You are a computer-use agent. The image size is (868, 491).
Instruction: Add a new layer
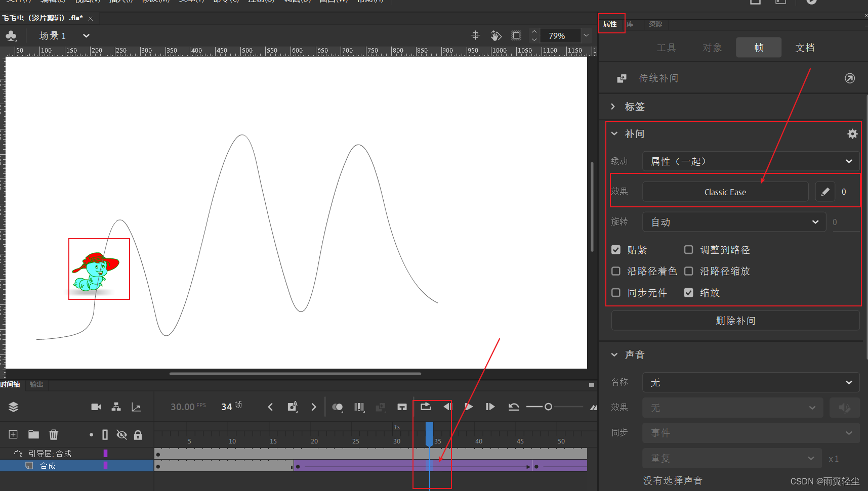(x=13, y=434)
